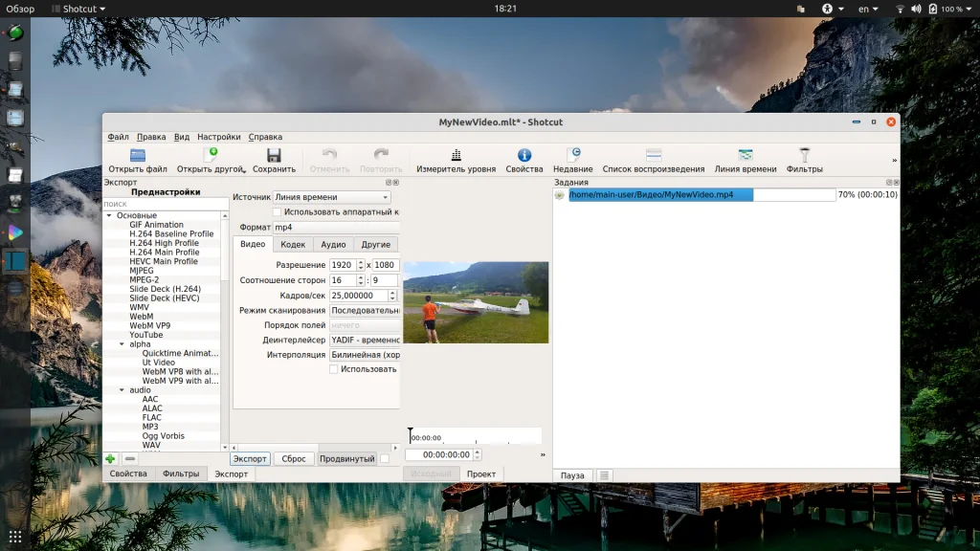The width and height of the screenshot is (980, 551).
Task: Add a new preset with green plus
Action: pyautogui.click(x=111, y=459)
